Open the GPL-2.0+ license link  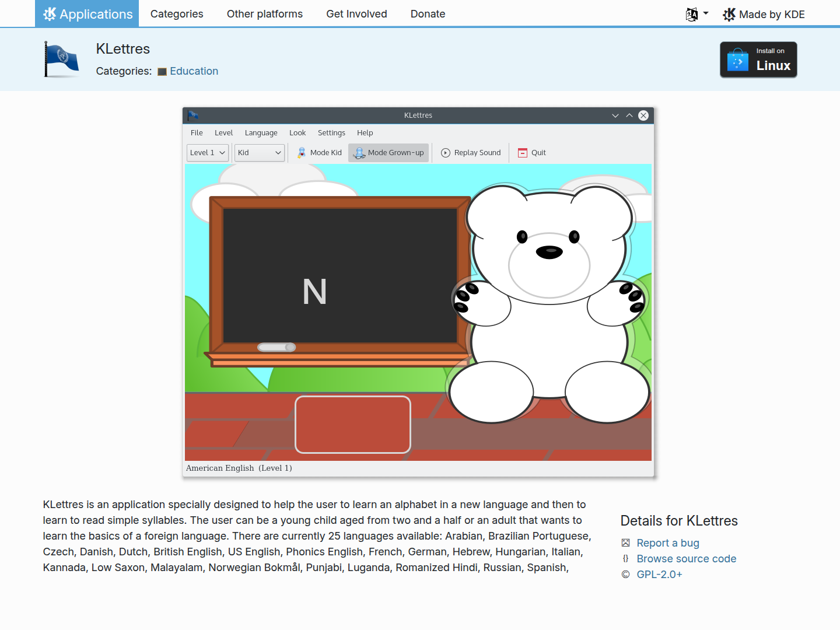pyautogui.click(x=660, y=575)
